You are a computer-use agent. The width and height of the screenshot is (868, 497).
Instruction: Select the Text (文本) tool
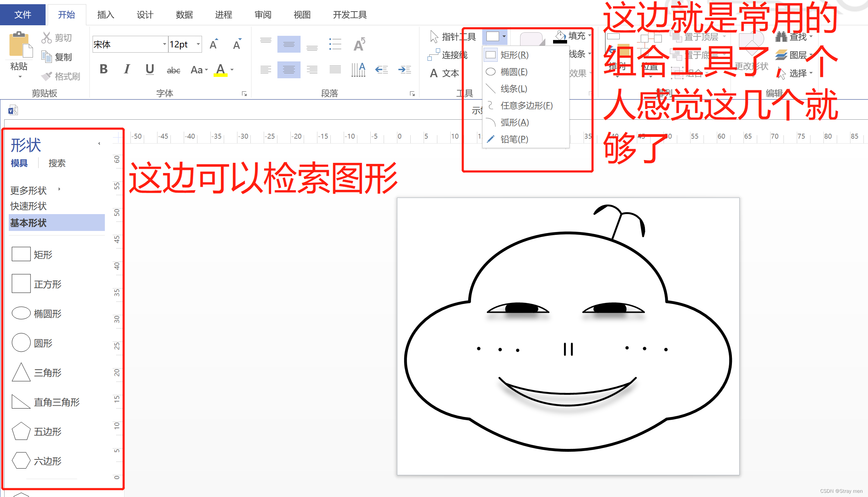point(444,73)
